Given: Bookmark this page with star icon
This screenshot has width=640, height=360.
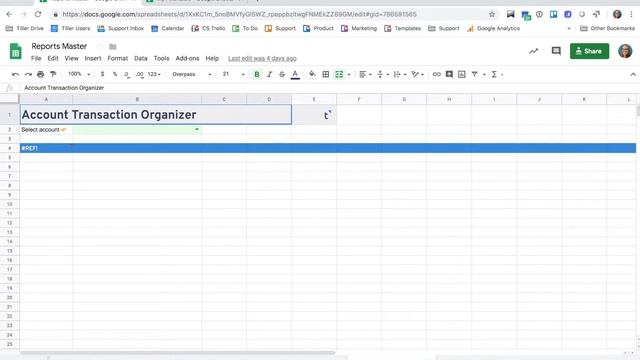Looking at the screenshot, I should coord(492,14).
